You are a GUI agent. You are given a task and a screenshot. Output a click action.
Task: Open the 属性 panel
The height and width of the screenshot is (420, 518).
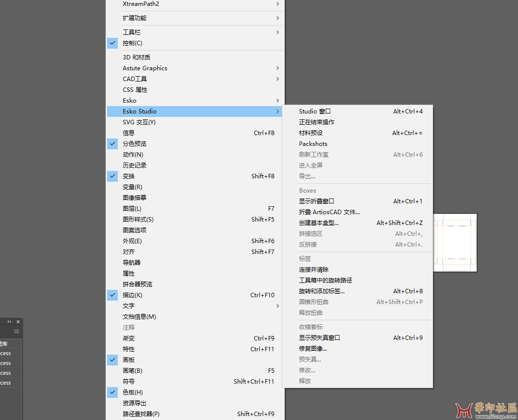pos(195,273)
